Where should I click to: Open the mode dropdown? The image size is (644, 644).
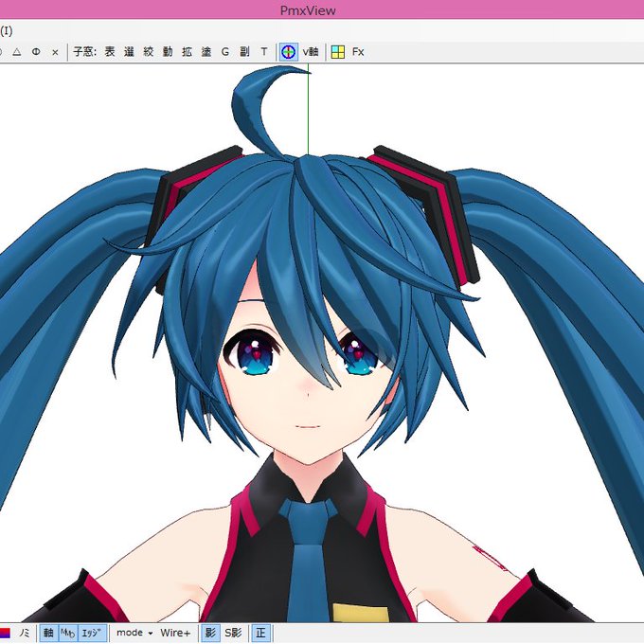coord(134,633)
